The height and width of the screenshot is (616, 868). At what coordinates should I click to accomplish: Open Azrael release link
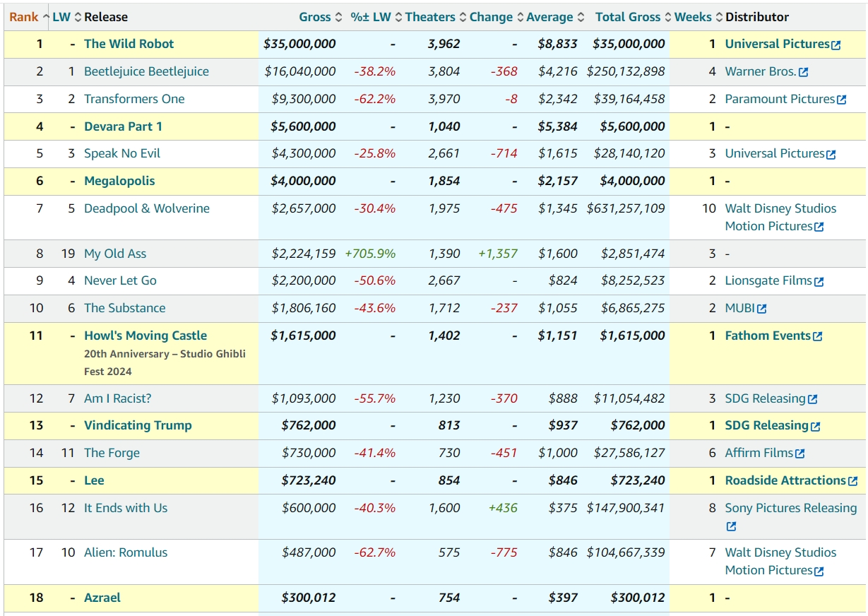tap(102, 598)
